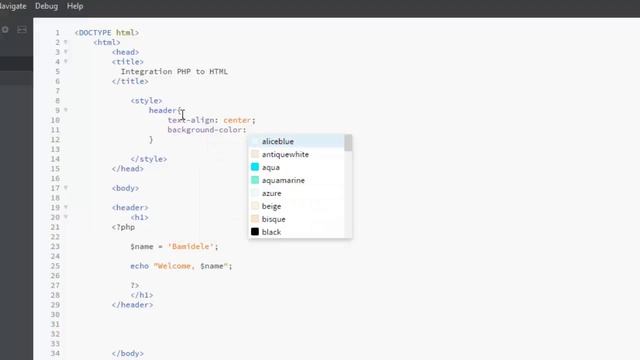The width and height of the screenshot is (640, 360).
Task: Click the aquamarine color swatch
Action: [x=255, y=180]
